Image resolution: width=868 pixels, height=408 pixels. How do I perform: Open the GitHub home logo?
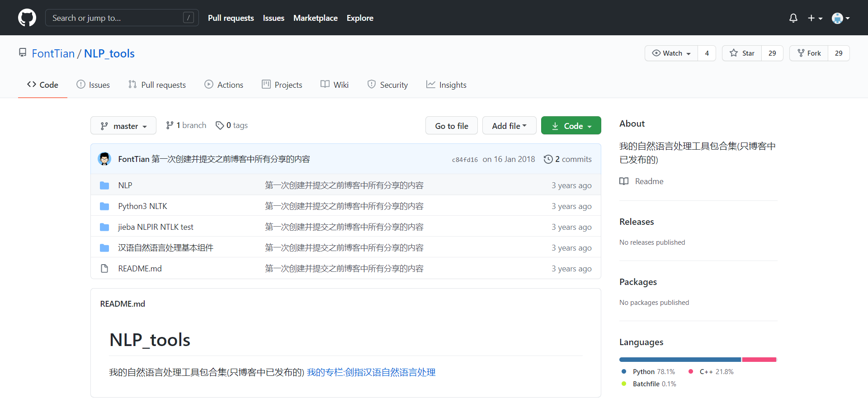27,18
